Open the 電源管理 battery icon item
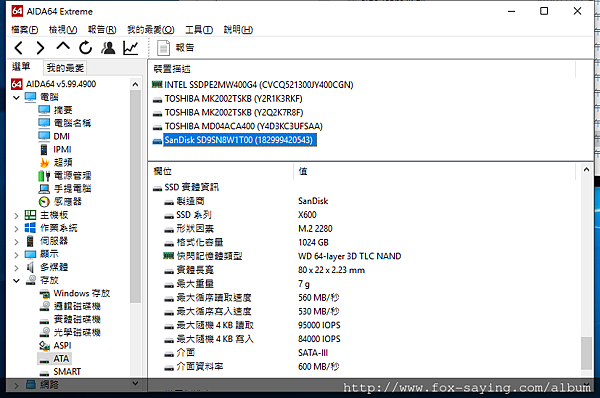 44,176
